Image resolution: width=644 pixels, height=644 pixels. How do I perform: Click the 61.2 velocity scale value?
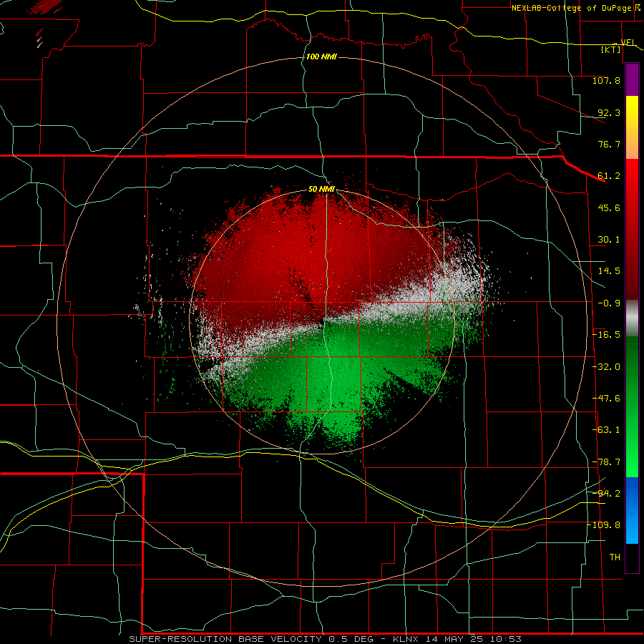pyautogui.click(x=609, y=176)
